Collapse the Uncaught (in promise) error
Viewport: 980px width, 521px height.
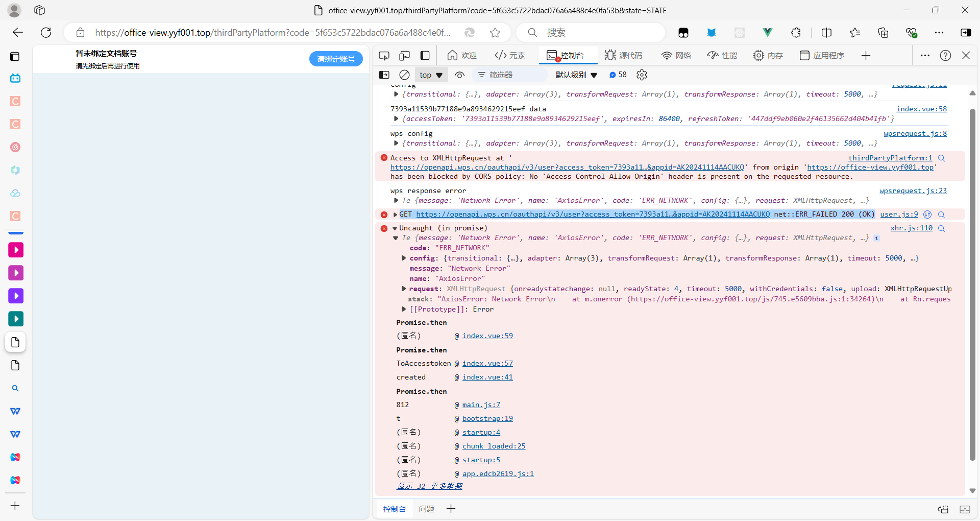pos(395,228)
